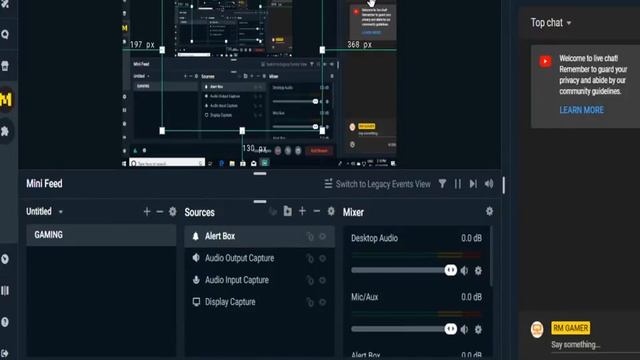Toggle lock on Display Capture source
640x360 pixels.
point(310,302)
